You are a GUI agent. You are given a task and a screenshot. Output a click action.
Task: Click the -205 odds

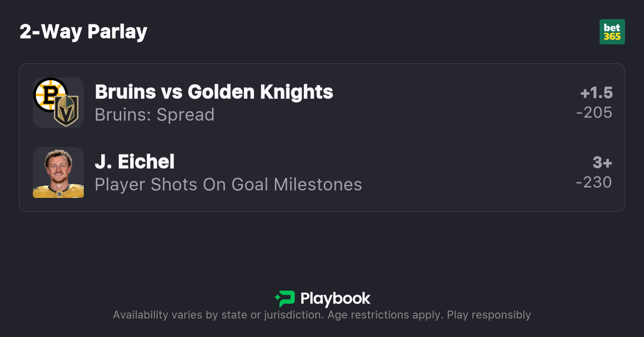click(x=594, y=113)
